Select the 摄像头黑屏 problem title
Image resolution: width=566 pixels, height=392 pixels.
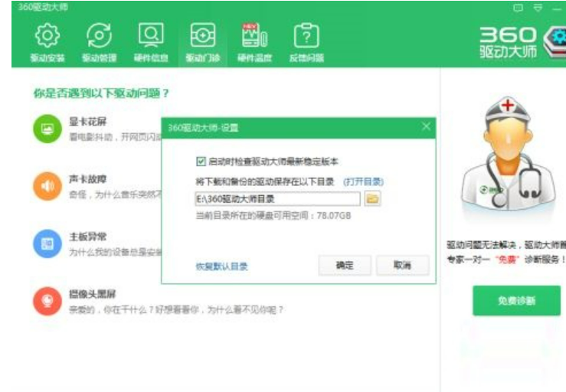pos(93,294)
